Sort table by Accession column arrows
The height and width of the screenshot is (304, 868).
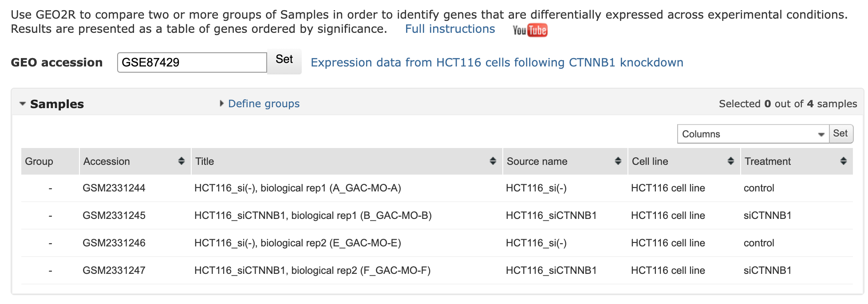click(181, 161)
